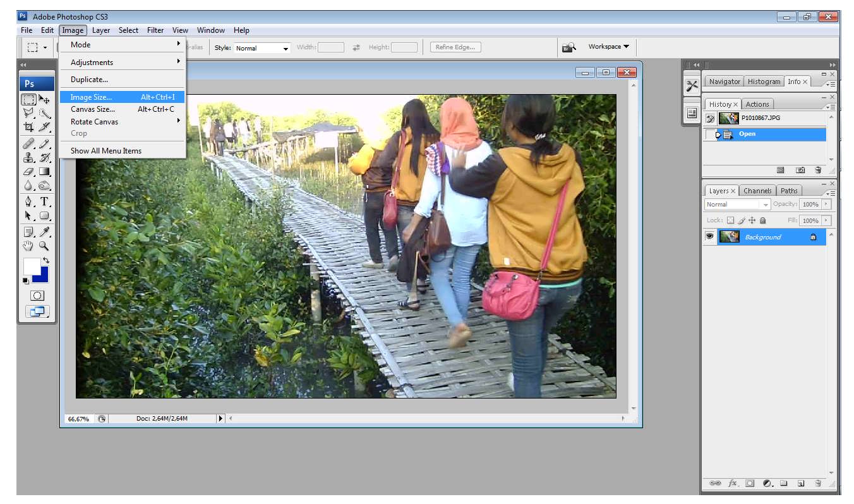Select the Blur tool

(x=29, y=186)
